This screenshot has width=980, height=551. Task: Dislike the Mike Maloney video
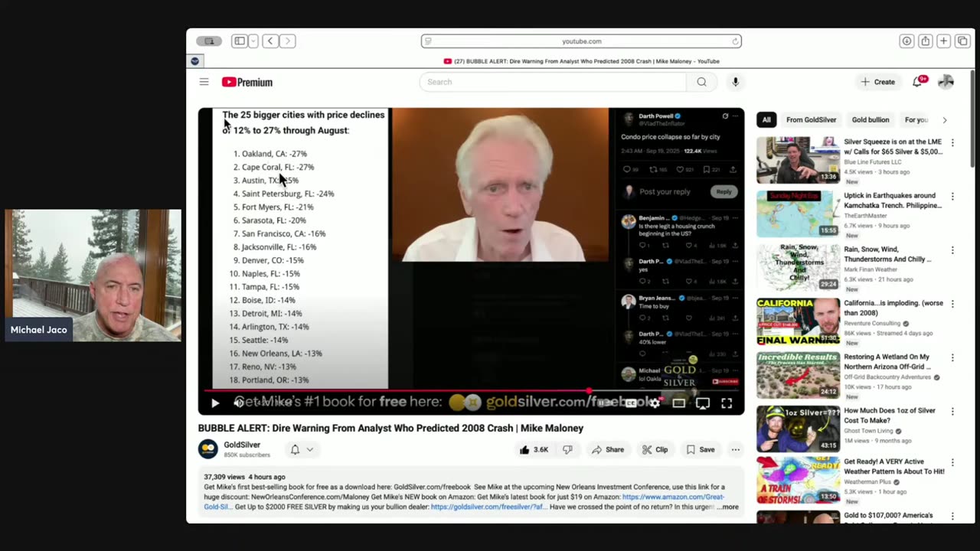(x=567, y=450)
